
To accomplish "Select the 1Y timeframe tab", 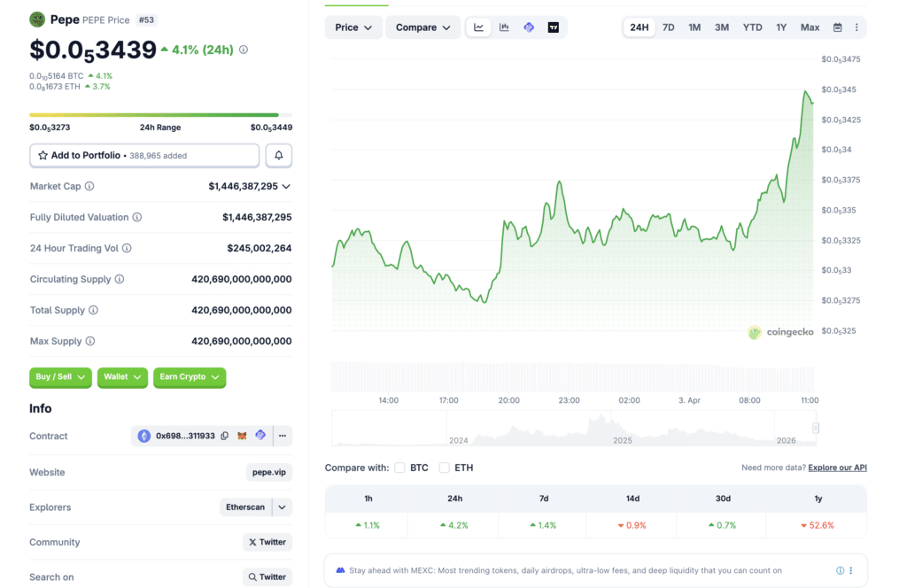I will pyautogui.click(x=781, y=27).
